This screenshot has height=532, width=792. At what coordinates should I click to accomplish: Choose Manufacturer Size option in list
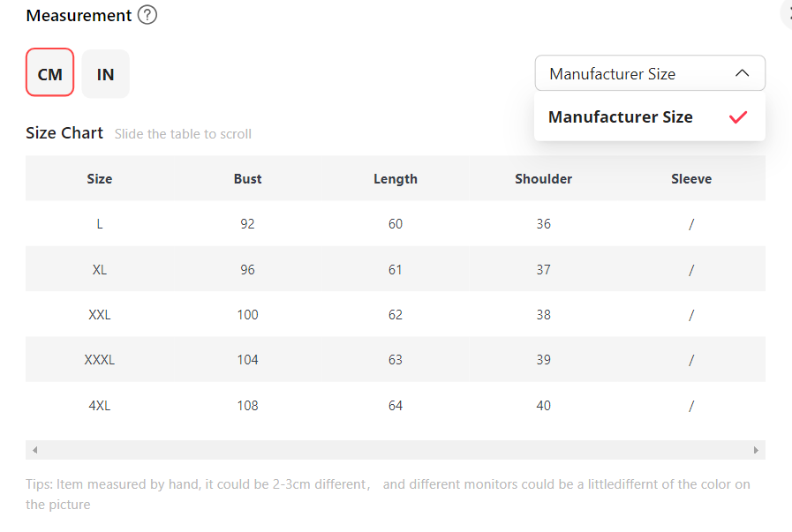point(621,117)
